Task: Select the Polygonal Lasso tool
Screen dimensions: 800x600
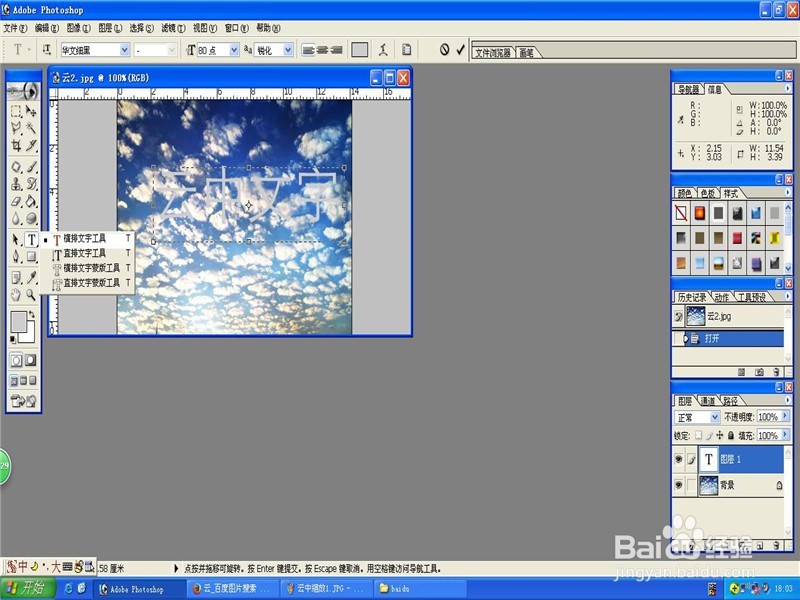Action: (x=16, y=128)
